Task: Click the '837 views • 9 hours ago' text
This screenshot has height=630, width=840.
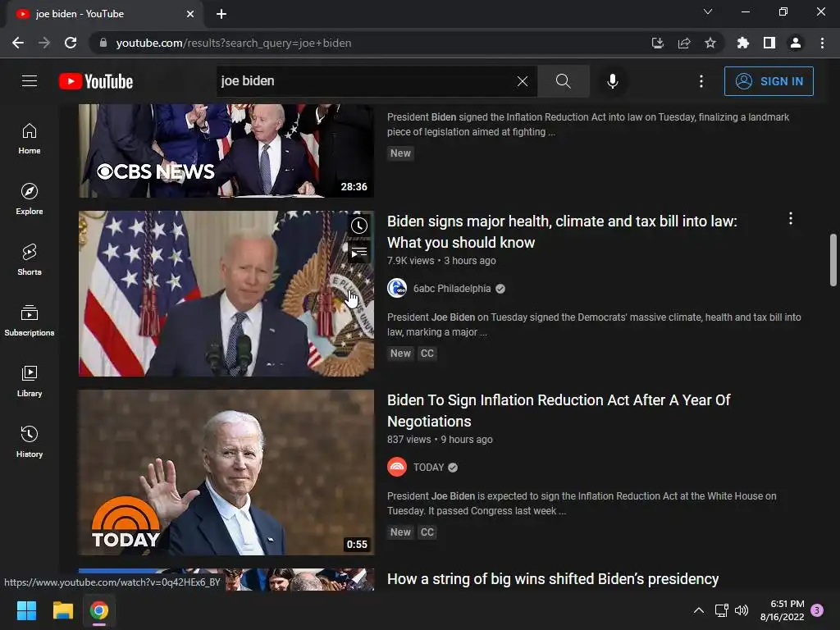Action: point(440,440)
